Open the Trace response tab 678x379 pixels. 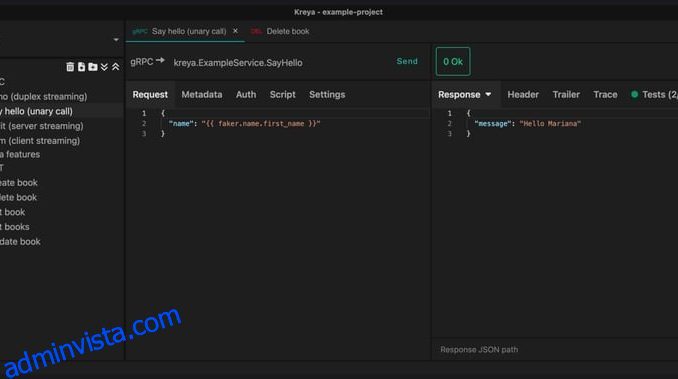point(605,95)
